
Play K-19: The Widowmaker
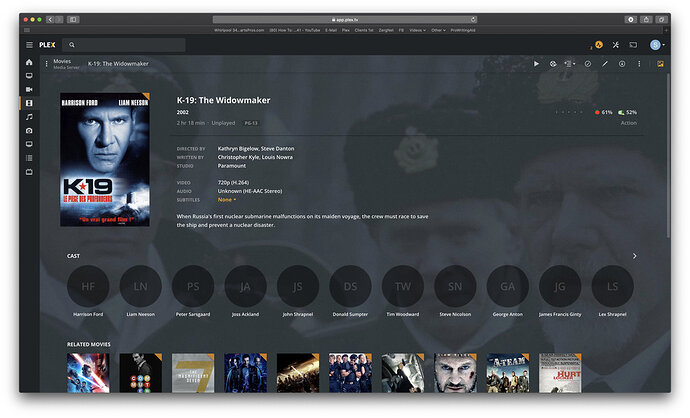tap(536, 64)
